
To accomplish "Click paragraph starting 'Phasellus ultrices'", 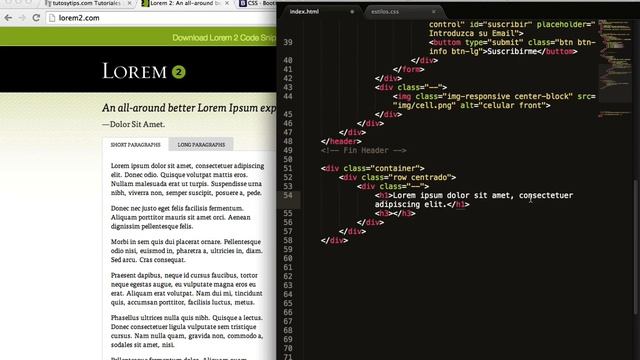I will point(187,331).
